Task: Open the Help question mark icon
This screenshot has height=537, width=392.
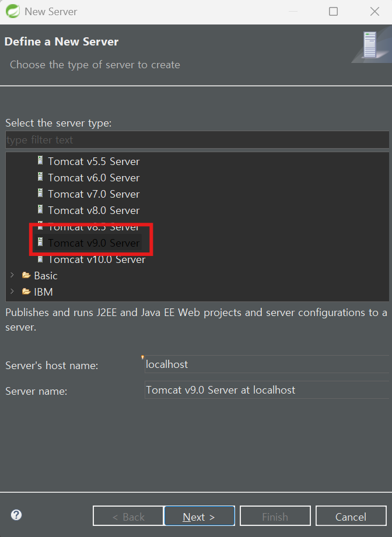Action: tap(16, 515)
